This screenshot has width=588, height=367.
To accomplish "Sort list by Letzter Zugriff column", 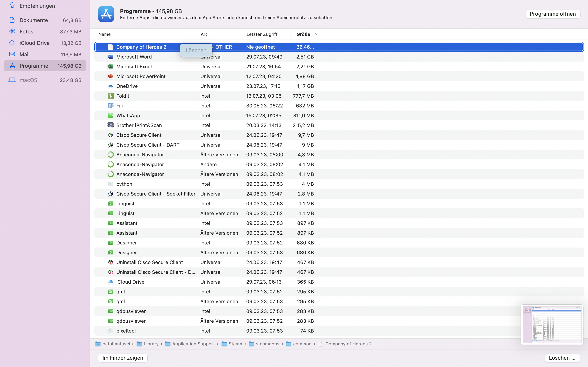I will (x=262, y=34).
